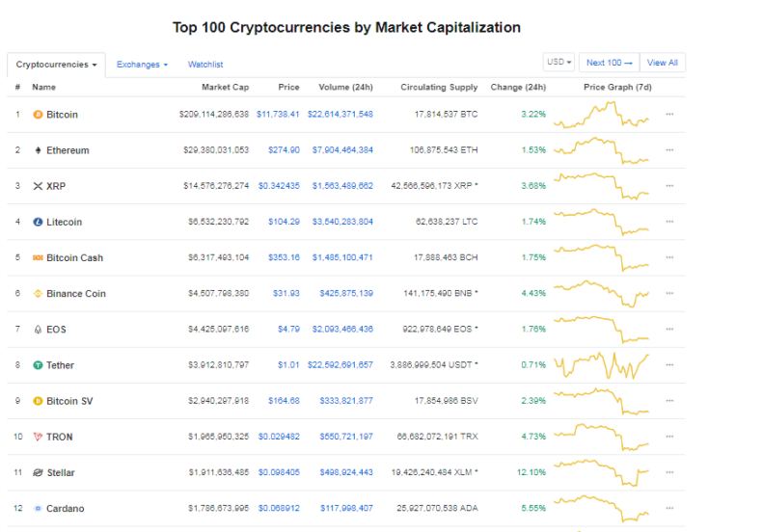
Task: Sort by Change (24h) column header
Action: (x=518, y=87)
